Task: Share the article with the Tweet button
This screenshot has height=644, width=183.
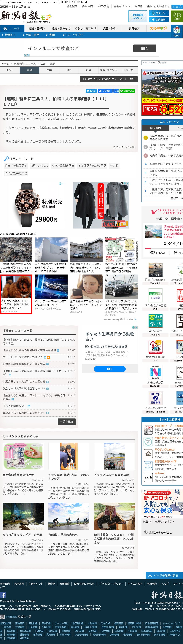Action: pyautogui.click(x=91, y=91)
